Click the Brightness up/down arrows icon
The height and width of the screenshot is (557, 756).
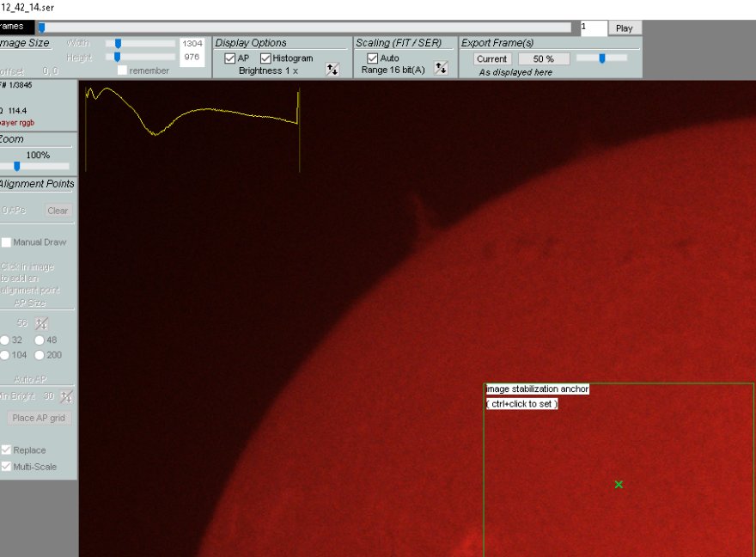(332, 70)
